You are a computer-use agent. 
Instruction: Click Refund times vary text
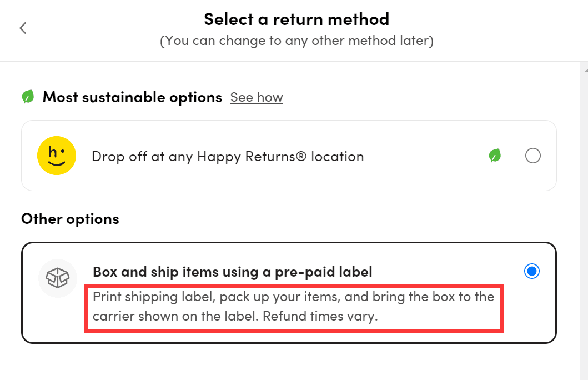click(320, 316)
